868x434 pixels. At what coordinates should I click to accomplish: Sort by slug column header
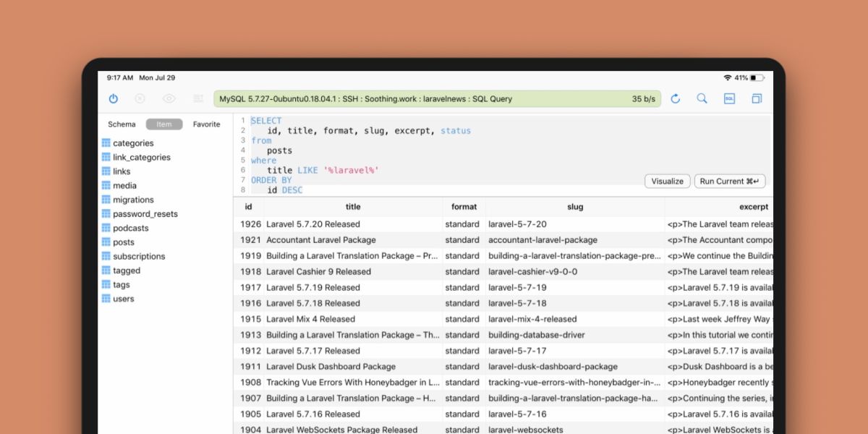point(575,207)
